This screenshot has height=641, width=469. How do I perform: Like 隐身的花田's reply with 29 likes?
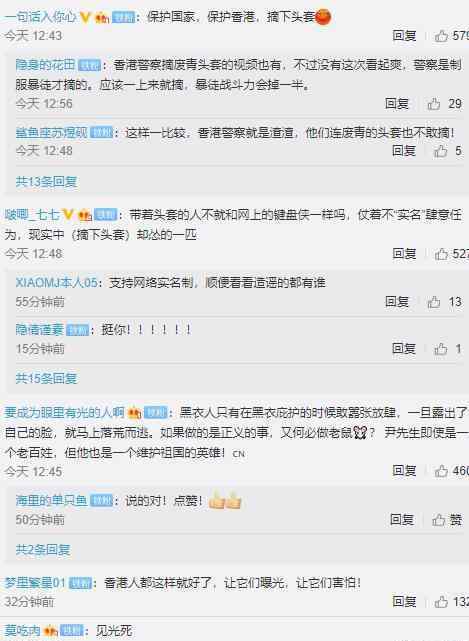point(445,104)
